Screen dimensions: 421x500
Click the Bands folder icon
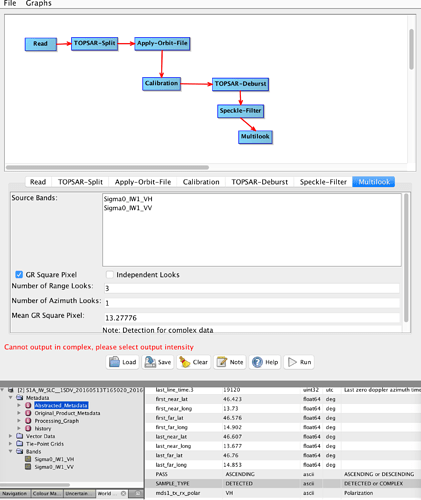(20, 451)
